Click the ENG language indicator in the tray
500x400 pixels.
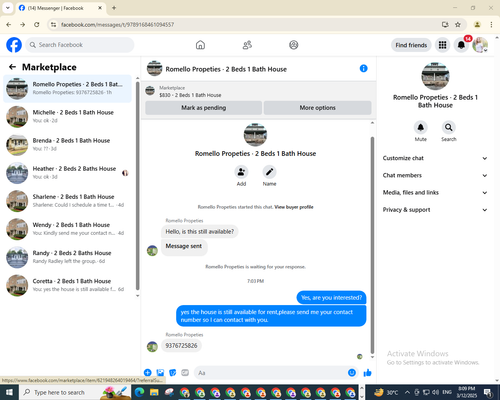tap(447, 392)
